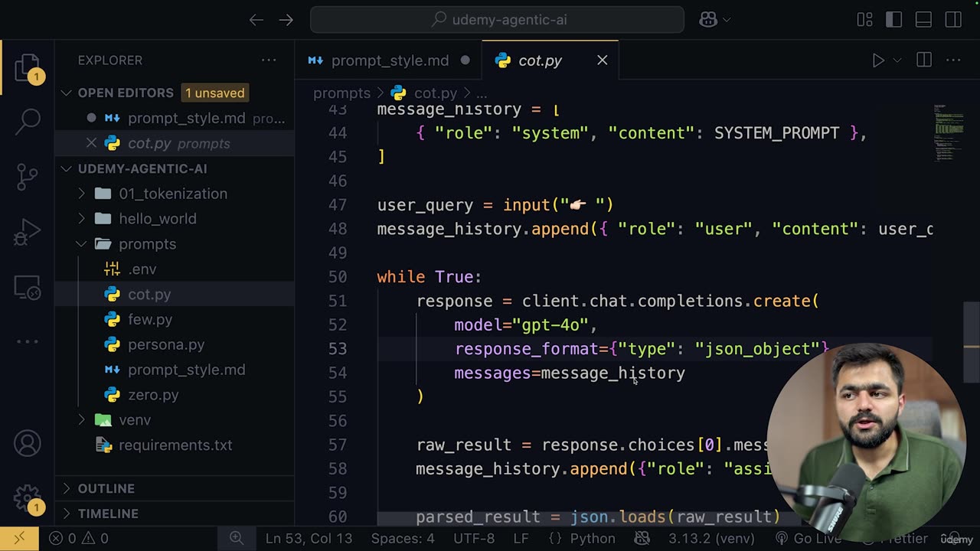Open the Run and Debug view
The image size is (980, 551).
(x=28, y=232)
